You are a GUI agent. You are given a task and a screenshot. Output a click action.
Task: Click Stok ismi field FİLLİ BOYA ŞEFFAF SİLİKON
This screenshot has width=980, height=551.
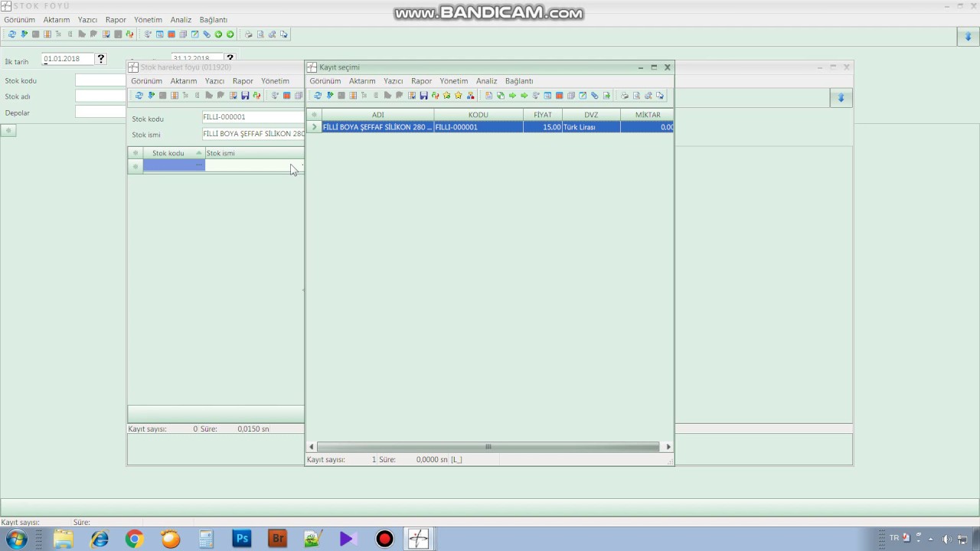tap(253, 134)
